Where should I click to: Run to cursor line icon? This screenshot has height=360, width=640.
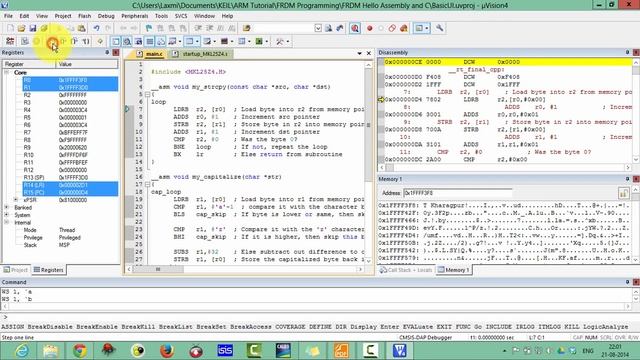coord(86,41)
